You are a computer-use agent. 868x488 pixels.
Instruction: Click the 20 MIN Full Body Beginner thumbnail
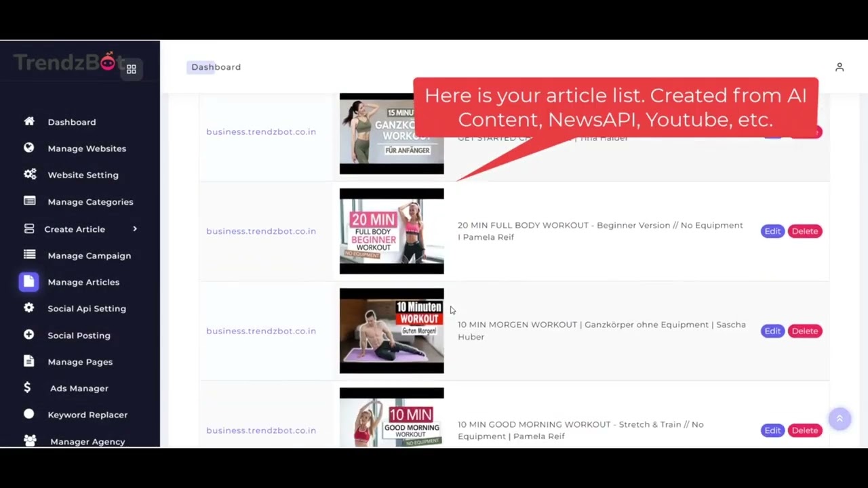392,231
